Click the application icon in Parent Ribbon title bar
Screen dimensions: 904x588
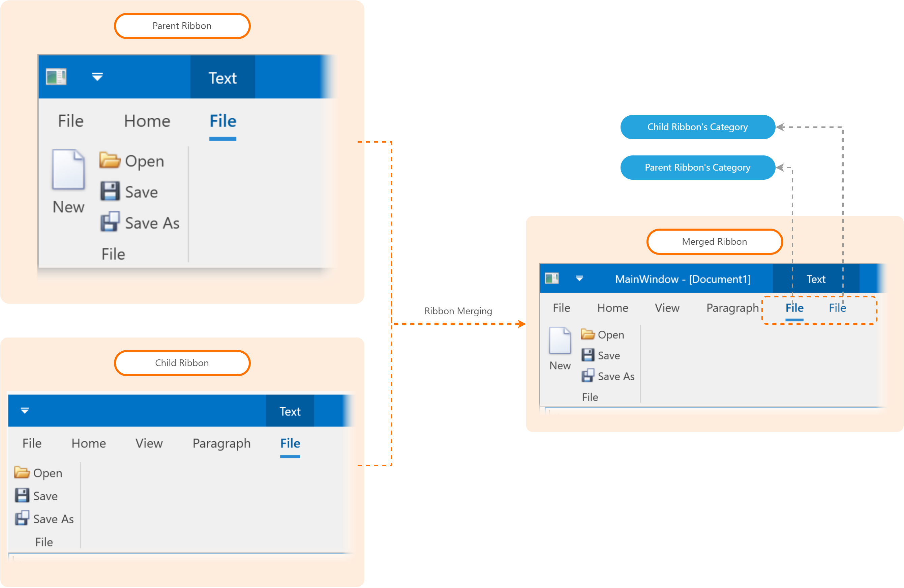[x=56, y=77]
